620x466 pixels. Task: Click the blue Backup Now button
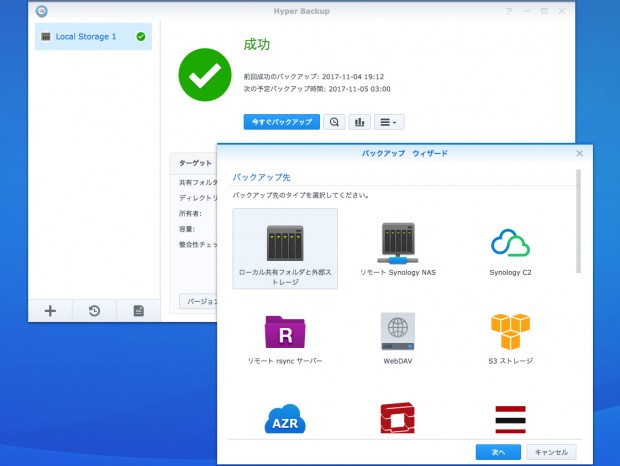(x=282, y=122)
